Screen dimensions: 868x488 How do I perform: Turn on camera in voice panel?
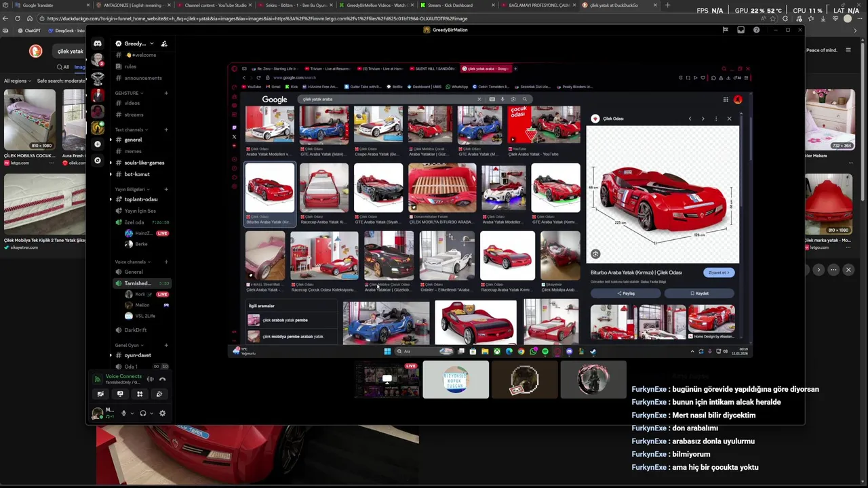point(100,394)
